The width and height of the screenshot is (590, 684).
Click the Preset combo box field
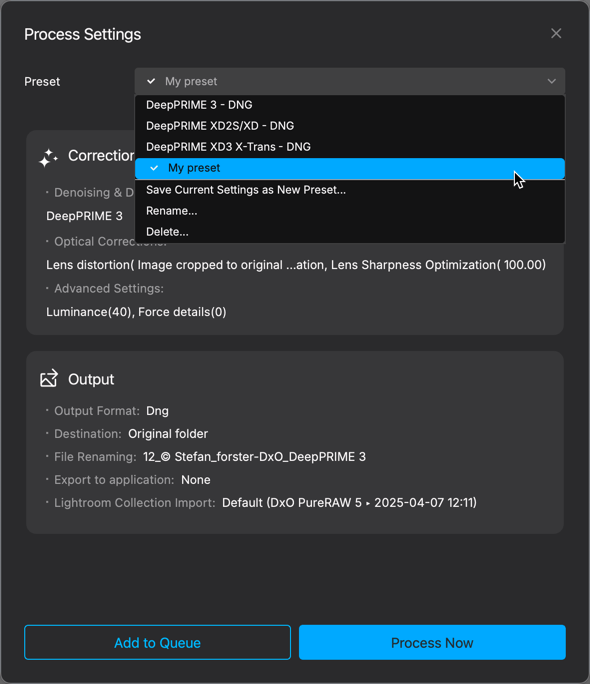pyautogui.click(x=350, y=82)
